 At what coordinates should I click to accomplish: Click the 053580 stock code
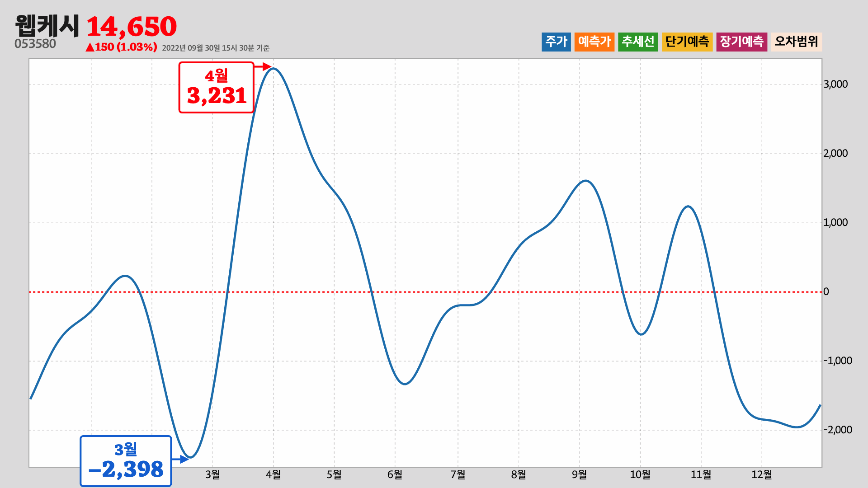tap(35, 44)
